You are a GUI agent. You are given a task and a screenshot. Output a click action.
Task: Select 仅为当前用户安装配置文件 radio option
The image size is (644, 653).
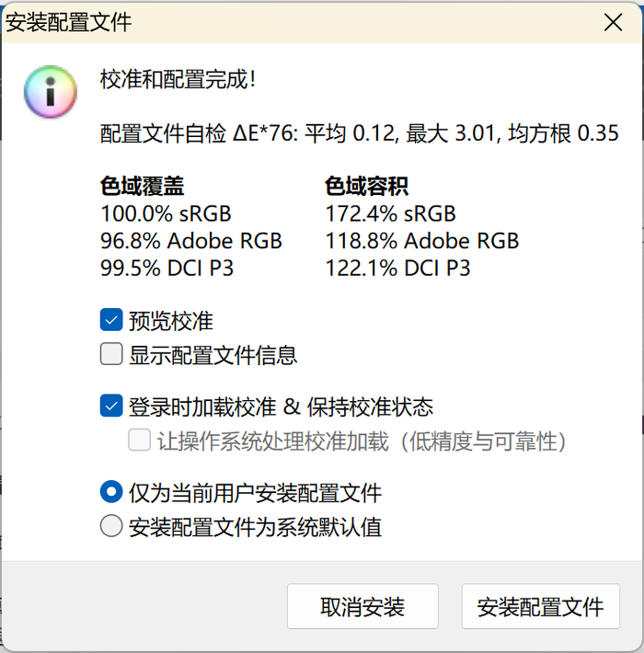(x=111, y=492)
